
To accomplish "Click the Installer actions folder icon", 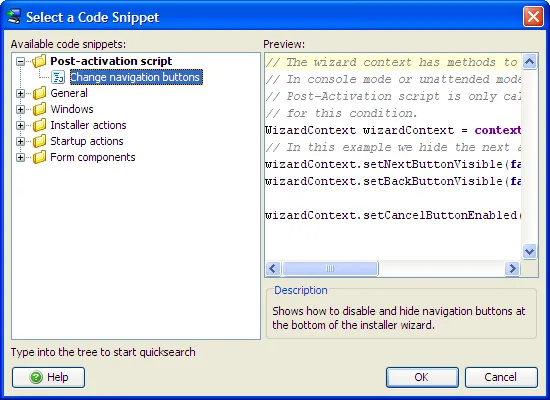I will (x=39, y=125).
